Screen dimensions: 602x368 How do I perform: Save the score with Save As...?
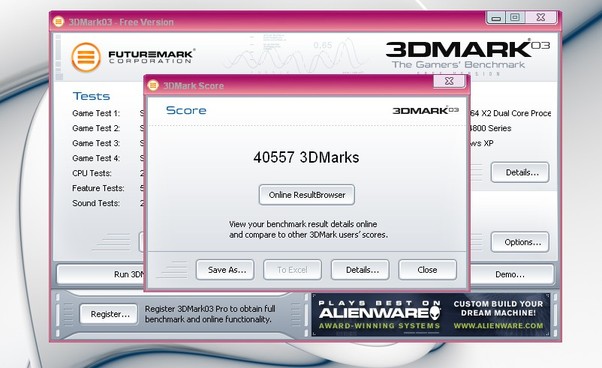click(x=225, y=270)
